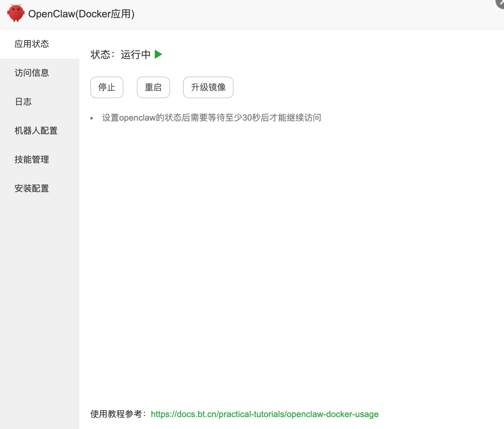
Task: Click the 使用教程参考 label
Action: pyautogui.click(x=117, y=414)
